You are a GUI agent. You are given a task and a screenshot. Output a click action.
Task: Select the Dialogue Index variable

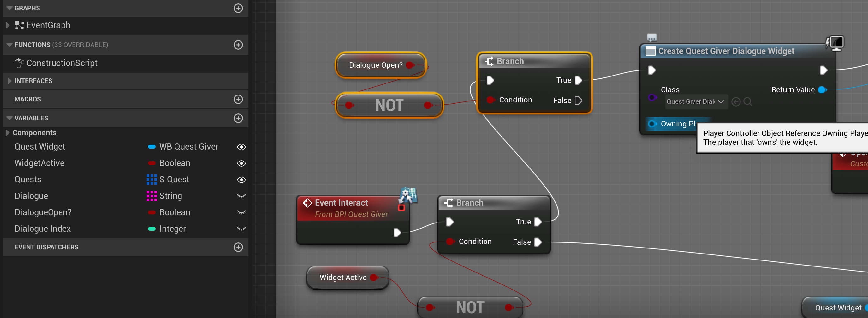(x=43, y=229)
